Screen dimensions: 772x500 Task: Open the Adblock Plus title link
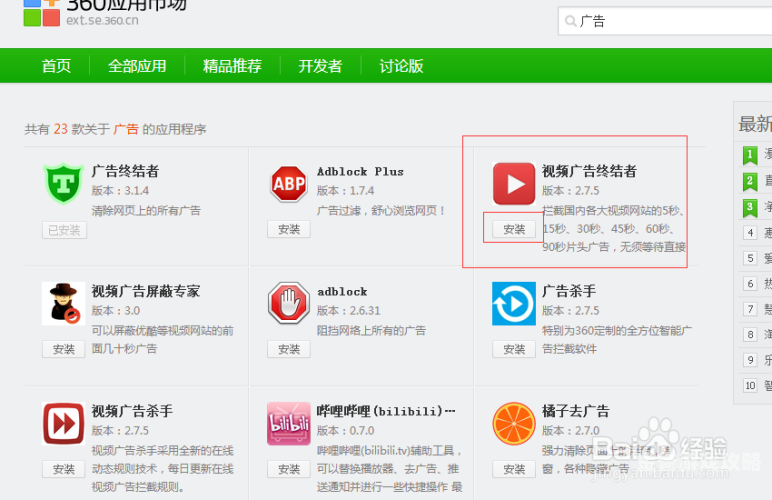360,172
